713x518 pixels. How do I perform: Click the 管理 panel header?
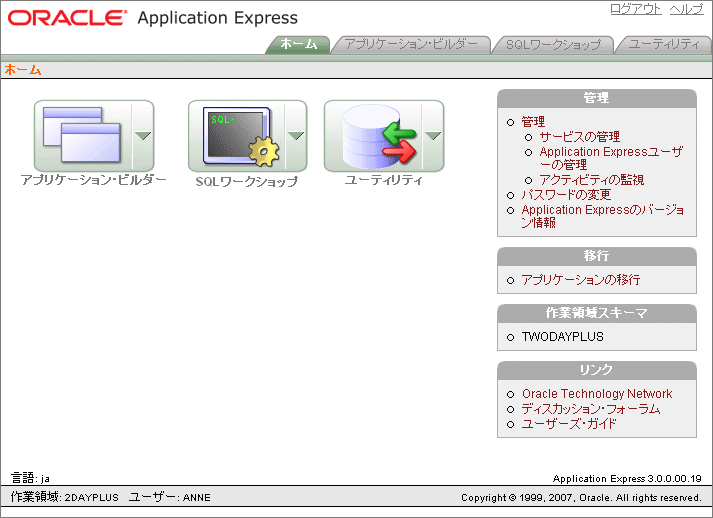(597, 98)
